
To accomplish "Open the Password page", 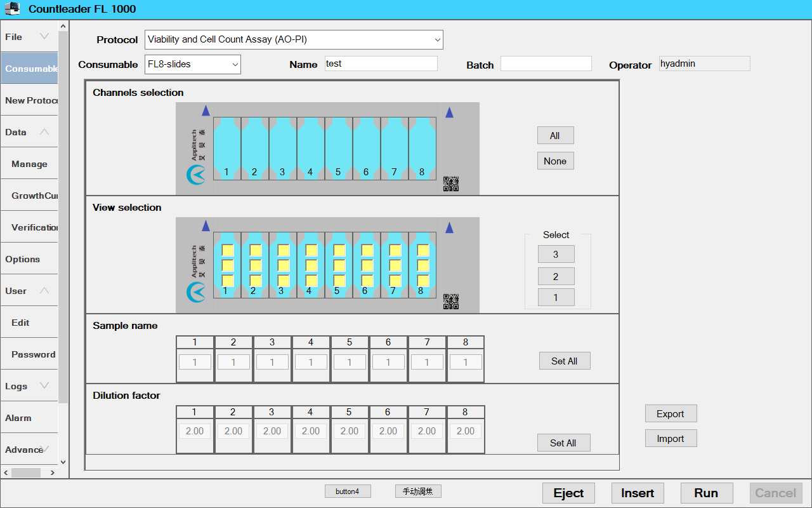I will click(x=29, y=354).
